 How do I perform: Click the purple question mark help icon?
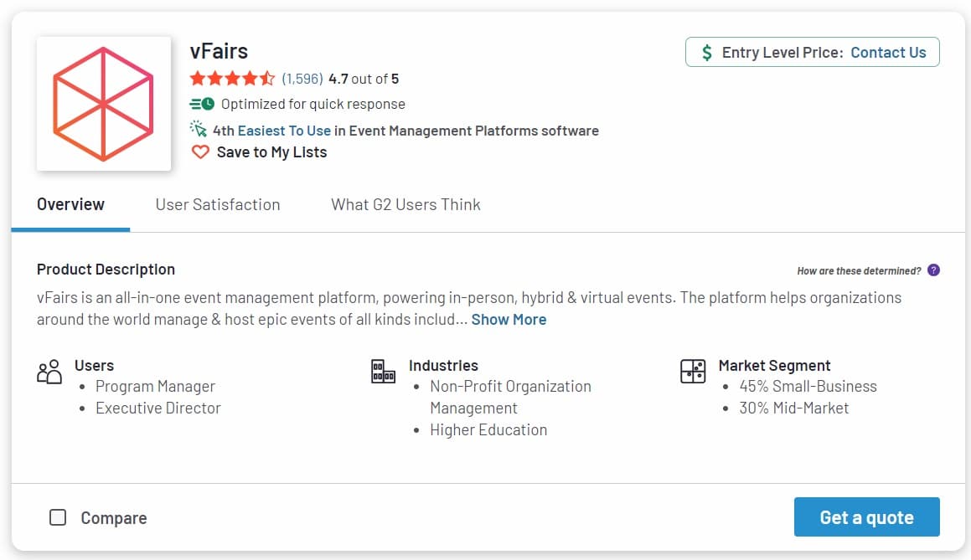[934, 270]
